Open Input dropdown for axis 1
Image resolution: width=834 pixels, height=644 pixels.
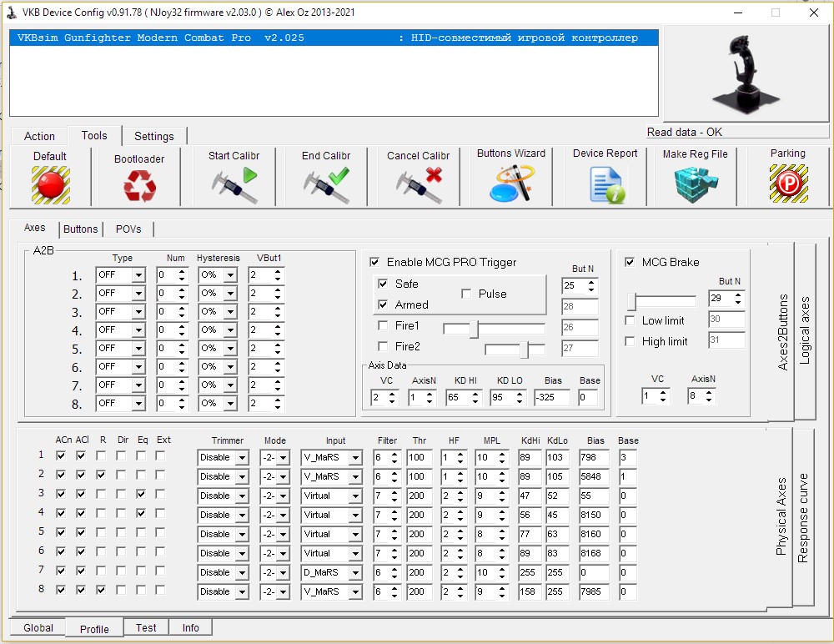(x=355, y=458)
